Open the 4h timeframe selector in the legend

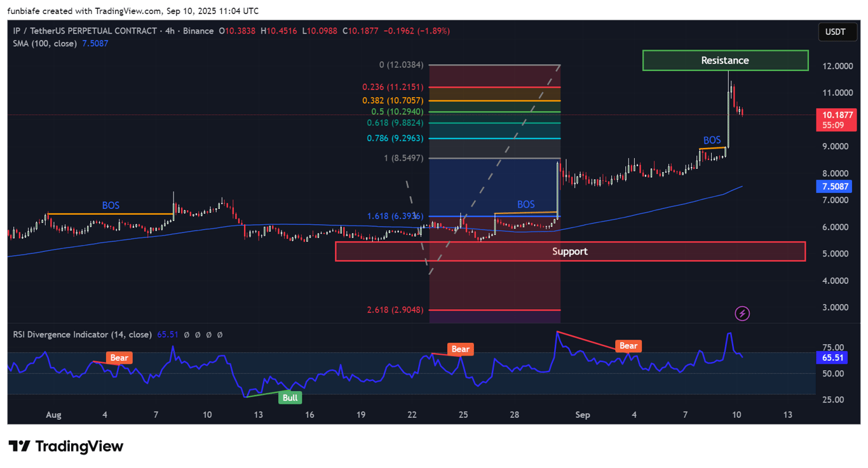point(168,30)
